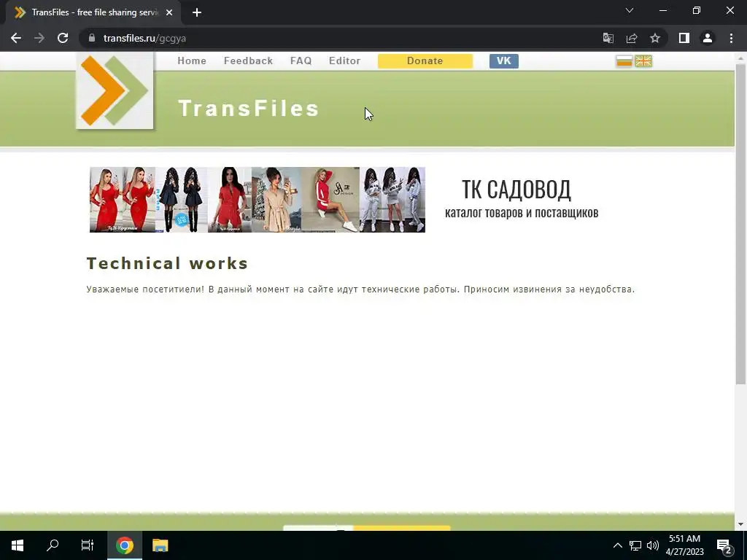Open File Explorer from the taskbar
Screen dimensions: 747x560
pyautogui.click(x=160, y=545)
